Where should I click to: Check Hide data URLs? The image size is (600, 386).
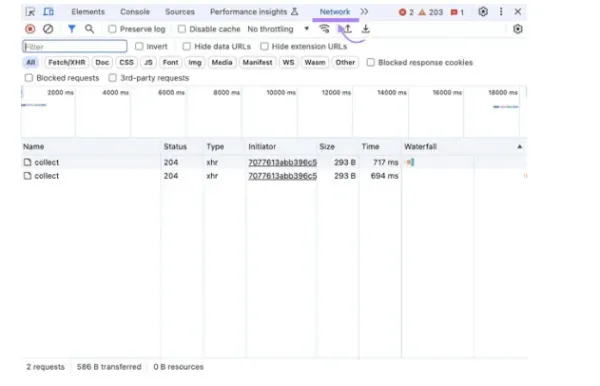click(x=186, y=47)
